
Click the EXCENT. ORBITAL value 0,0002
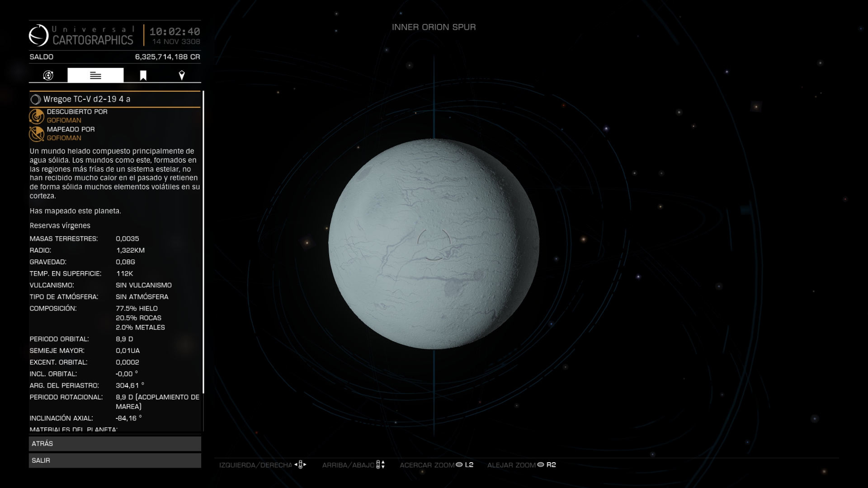127,362
